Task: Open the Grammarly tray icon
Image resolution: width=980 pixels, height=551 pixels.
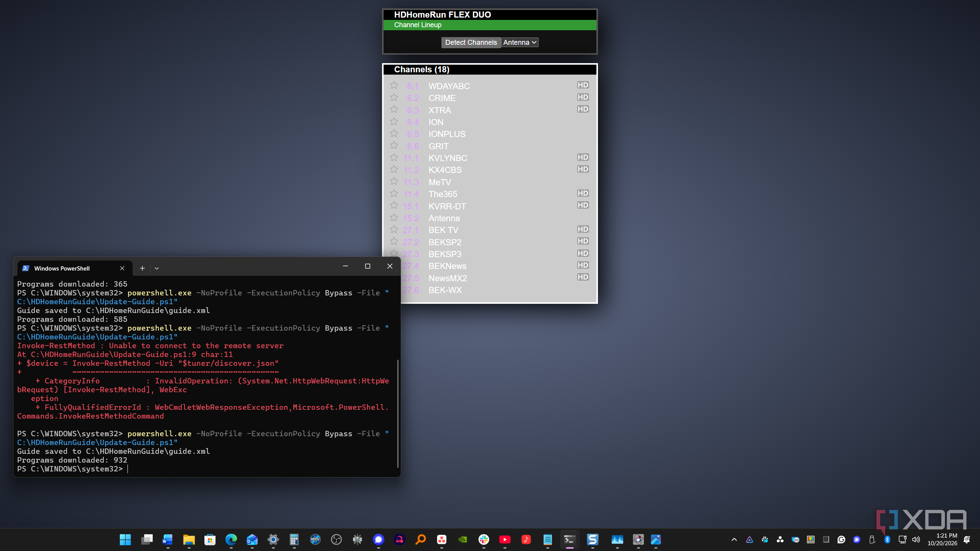Action: coord(841,540)
